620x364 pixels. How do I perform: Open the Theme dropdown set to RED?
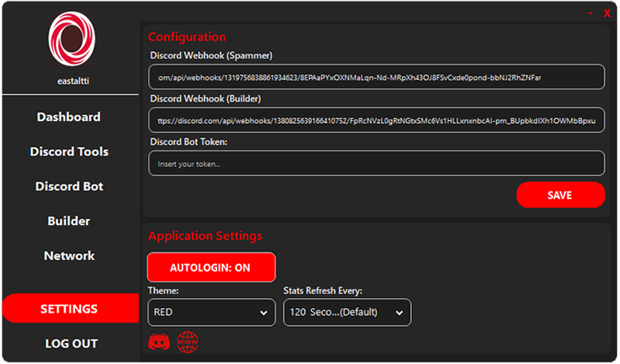(x=212, y=312)
